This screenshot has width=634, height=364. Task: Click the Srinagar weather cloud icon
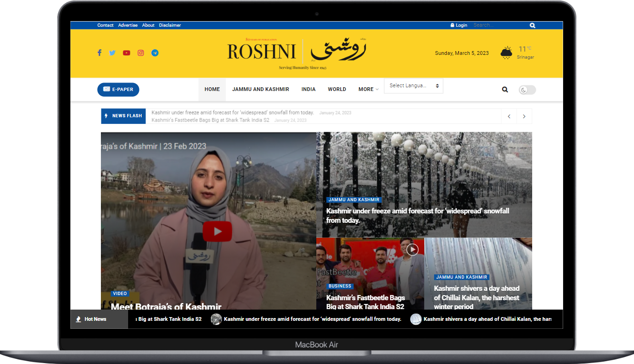506,53
